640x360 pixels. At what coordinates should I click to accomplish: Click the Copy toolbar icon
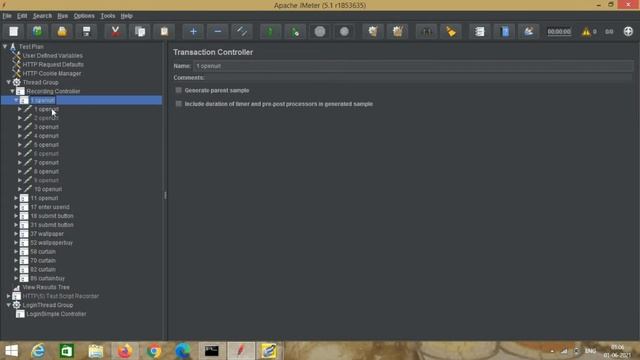[140, 31]
